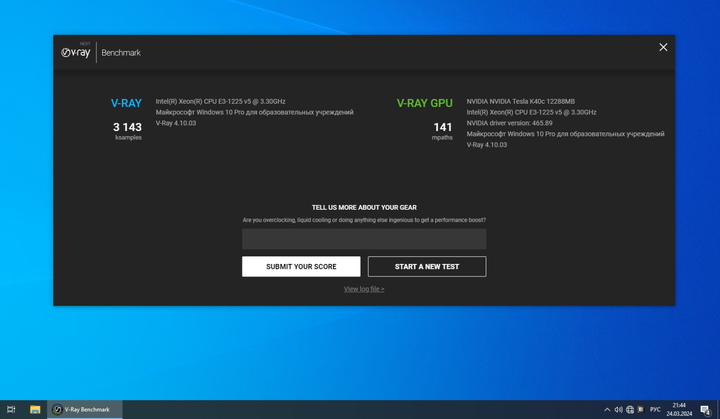Open the notification center icon
Image resolution: width=720 pixels, height=419 pixels.
706,409
